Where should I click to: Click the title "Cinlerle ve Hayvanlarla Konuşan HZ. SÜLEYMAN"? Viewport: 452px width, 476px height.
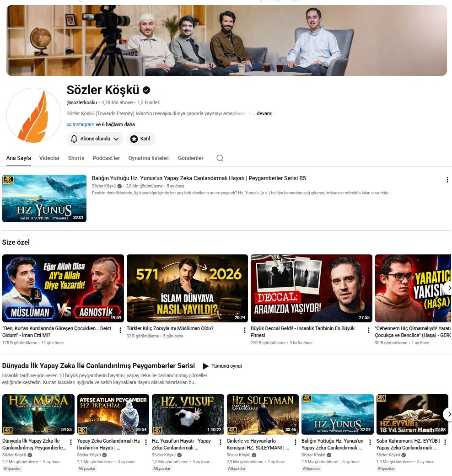[x=258, y=444]
